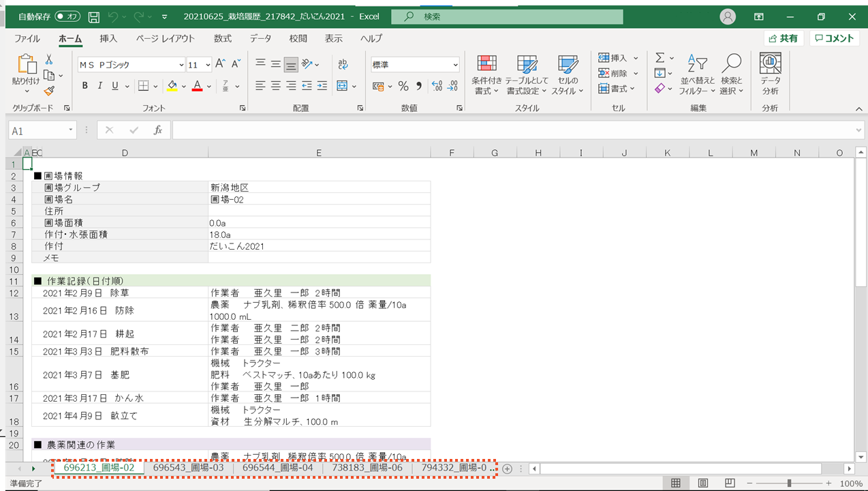This screenshot has height=491, width=868.
Task: Increase indent
Action: tap(322, 86)
